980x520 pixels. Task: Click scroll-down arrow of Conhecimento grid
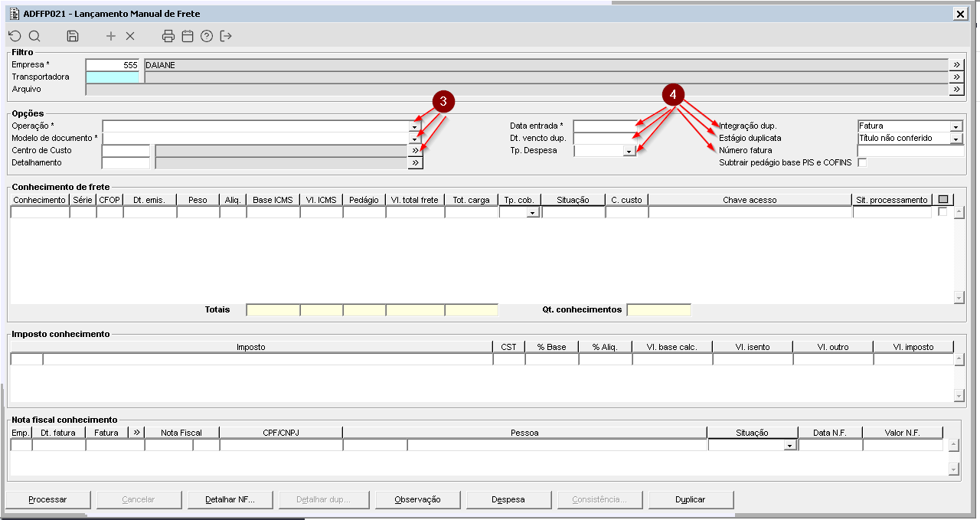pyautogui.click(x=959, y=297)
